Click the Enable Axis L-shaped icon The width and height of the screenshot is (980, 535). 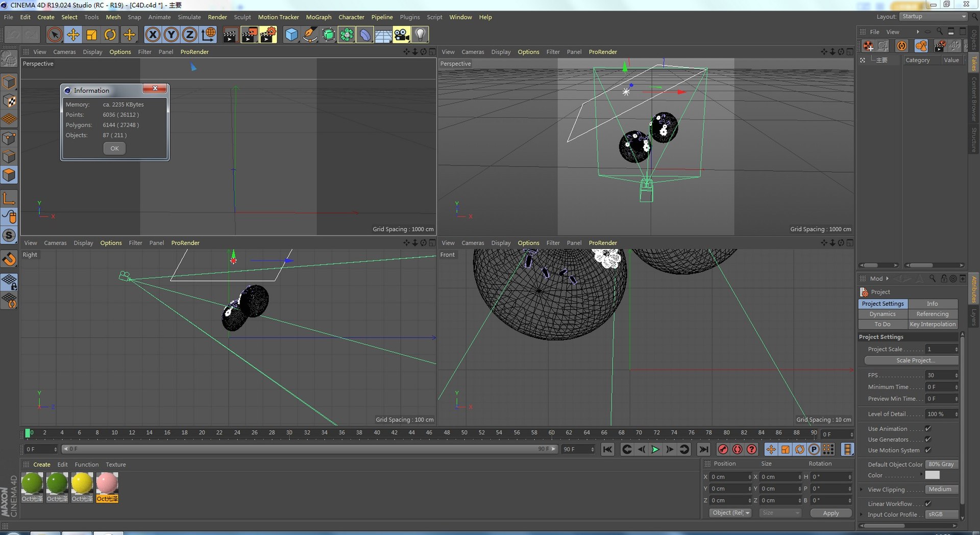[x=9, y=198]
